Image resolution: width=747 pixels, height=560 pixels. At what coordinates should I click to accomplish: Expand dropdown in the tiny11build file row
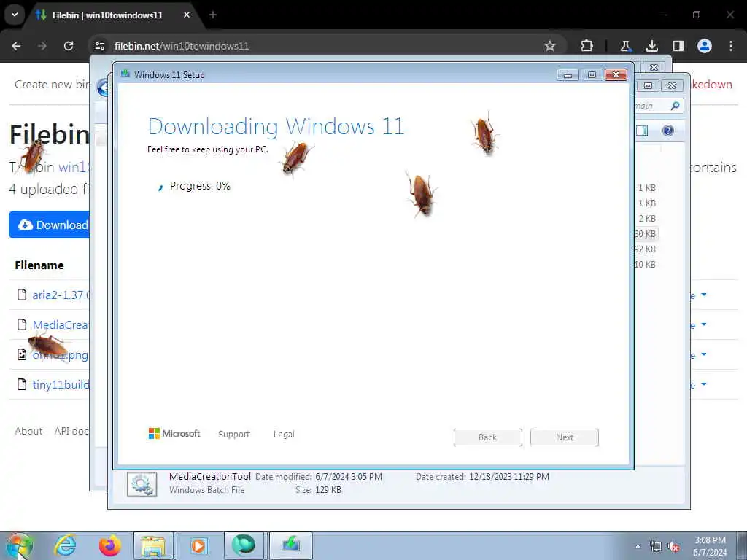(704, 384)
